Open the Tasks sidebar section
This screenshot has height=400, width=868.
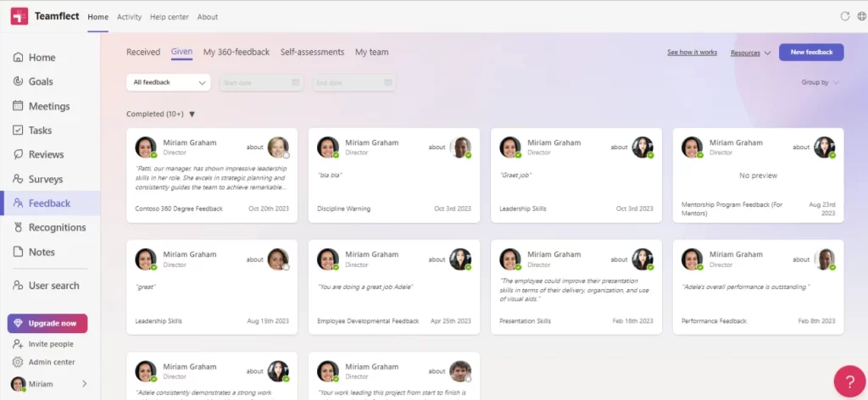coord(32,131)
